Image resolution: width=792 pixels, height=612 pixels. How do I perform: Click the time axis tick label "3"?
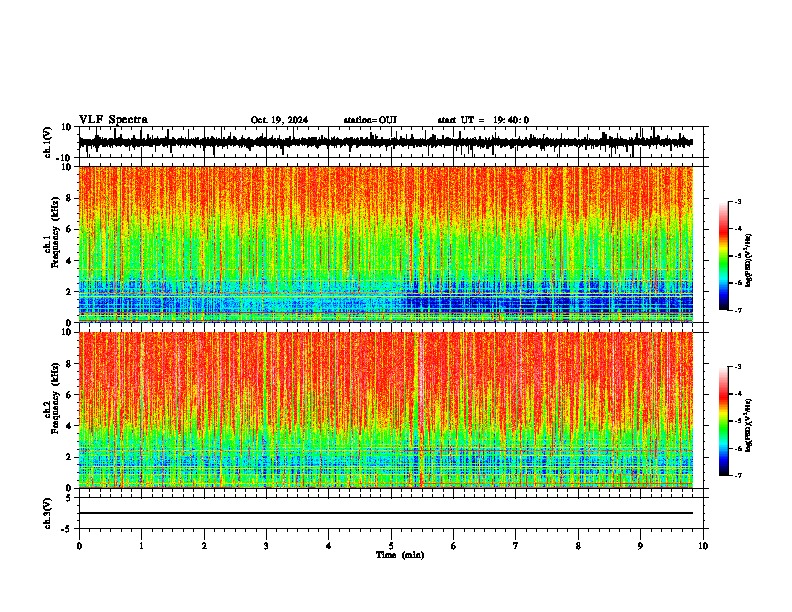pyautogui.click(x=266, y=546)
